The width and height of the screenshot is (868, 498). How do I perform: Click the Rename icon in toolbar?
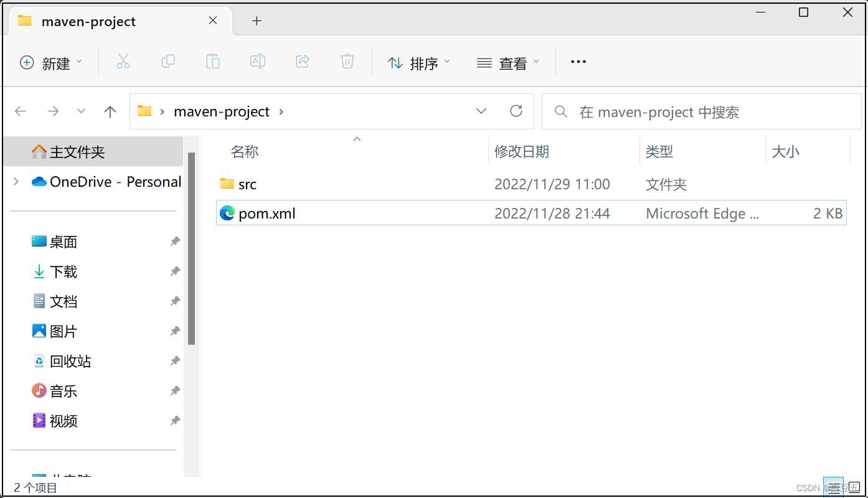click(x=258, y=61)
